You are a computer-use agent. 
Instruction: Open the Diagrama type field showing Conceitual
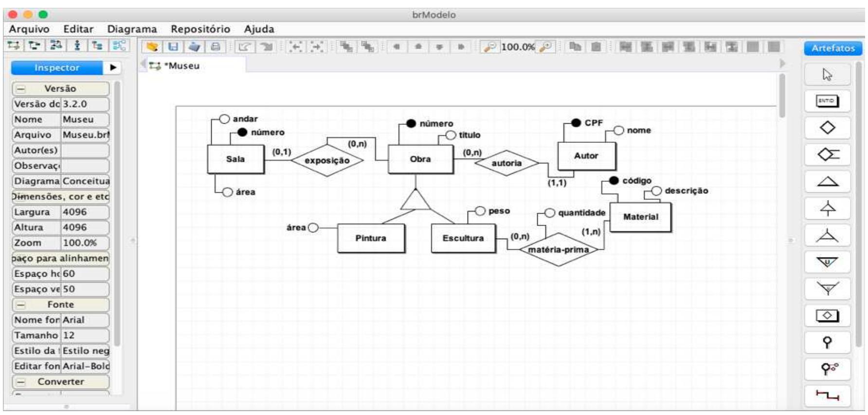point(85,181)
